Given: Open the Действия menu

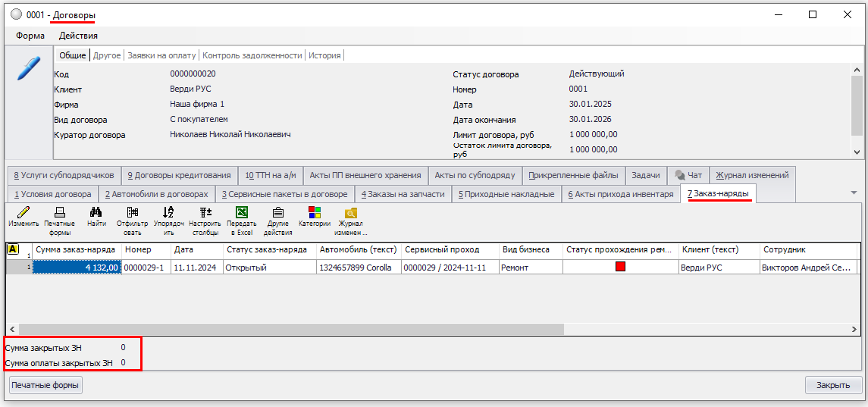Looking at the screenshot, I should pyautogui.click(x=78, y=36).
